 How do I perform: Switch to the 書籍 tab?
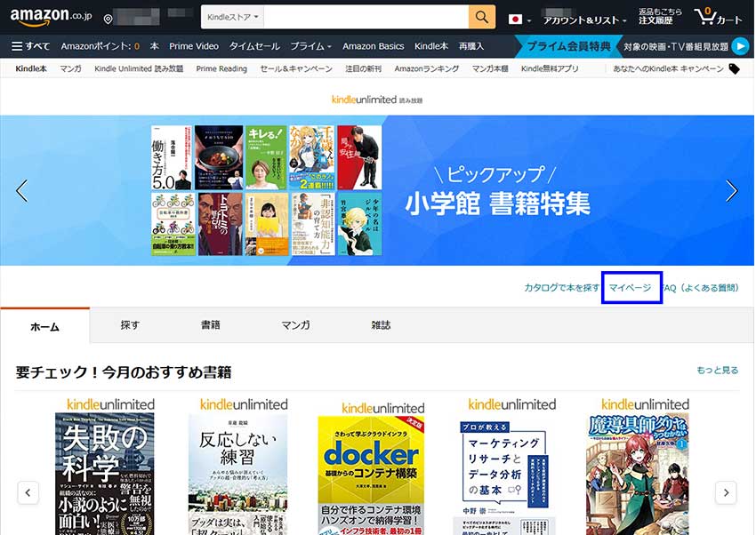click(x=210, y=325)
